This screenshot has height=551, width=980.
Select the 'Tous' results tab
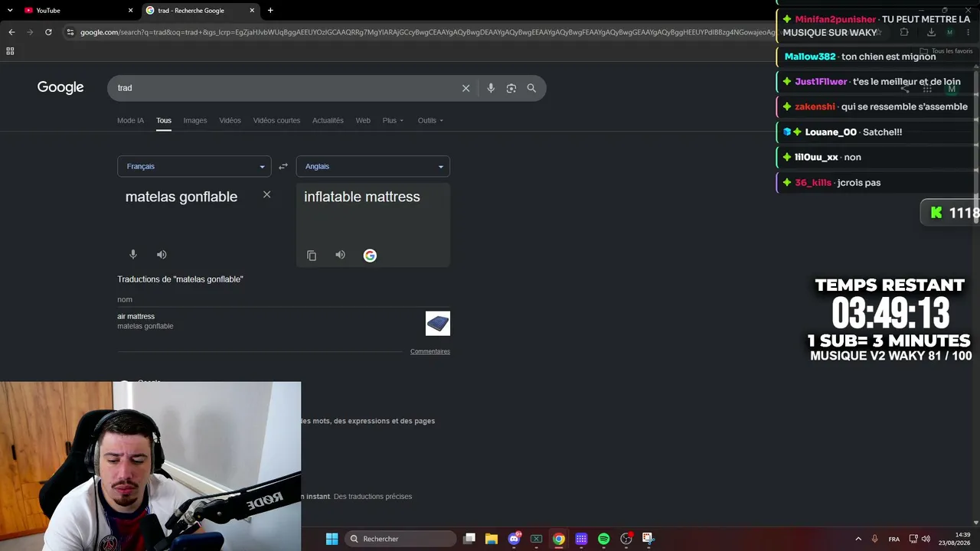(164, 120)
